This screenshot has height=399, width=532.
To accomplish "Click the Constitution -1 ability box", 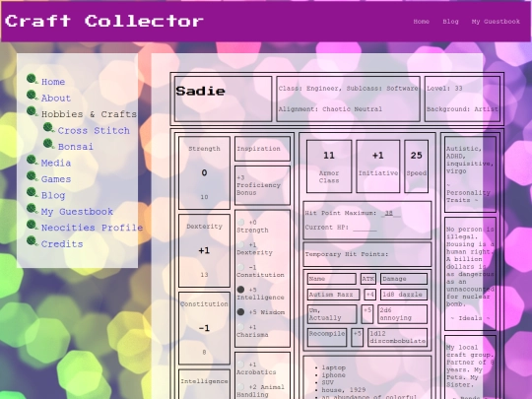I will 204,328.
